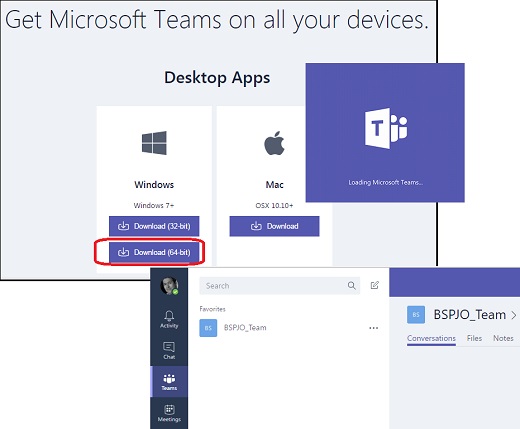Click the user profile avatar
The image size is (520, 429).
pos(169,286)
